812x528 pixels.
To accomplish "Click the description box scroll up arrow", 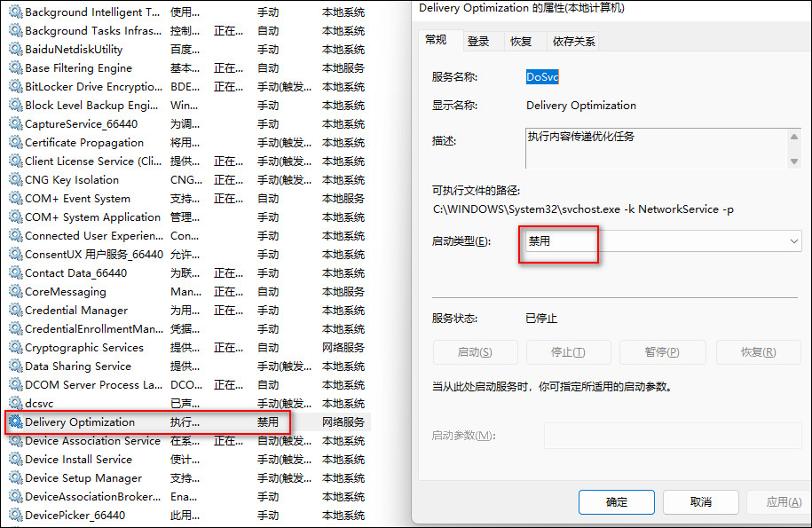I will tap(794, 137).
